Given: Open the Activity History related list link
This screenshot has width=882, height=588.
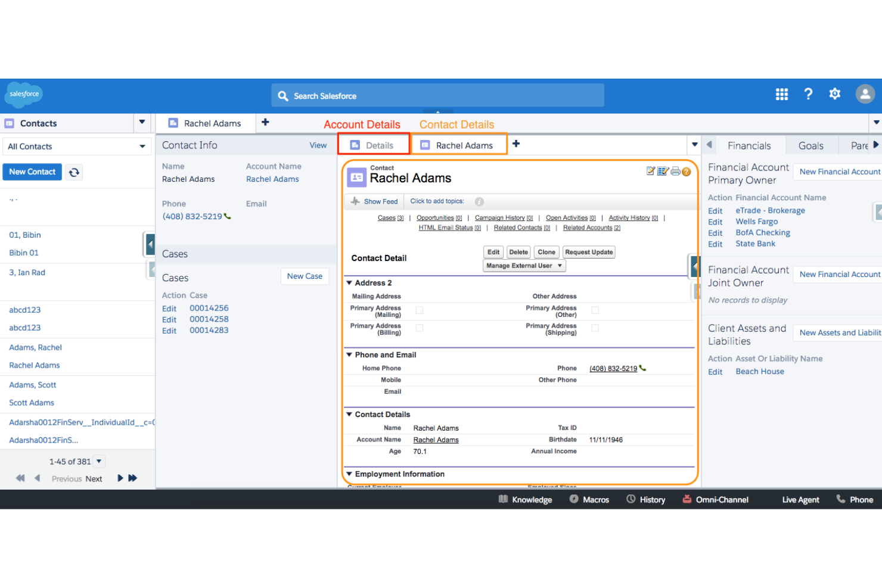Looking at the screenshot, I should point(630,217).
